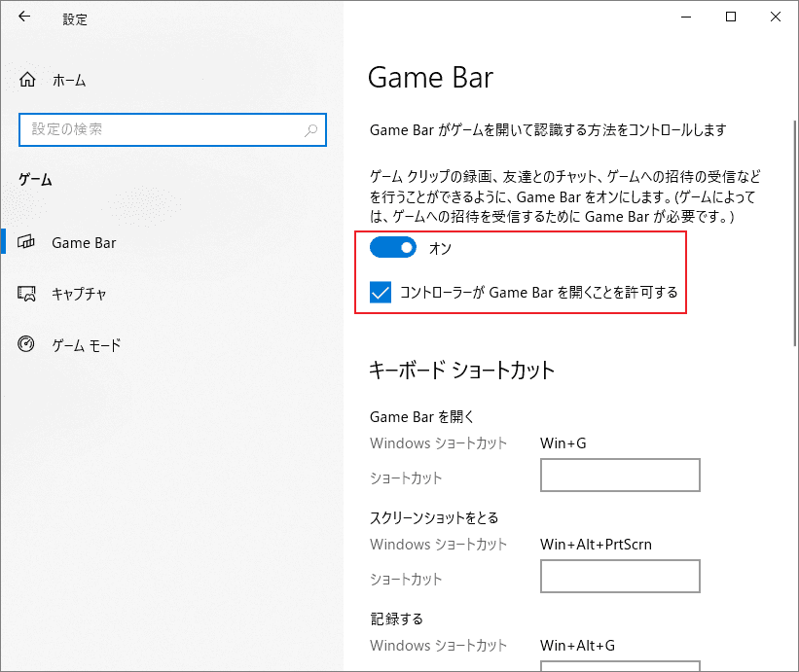Click the キャプチャ camera icon
This screenshot has width=799, height=672.
25,293
